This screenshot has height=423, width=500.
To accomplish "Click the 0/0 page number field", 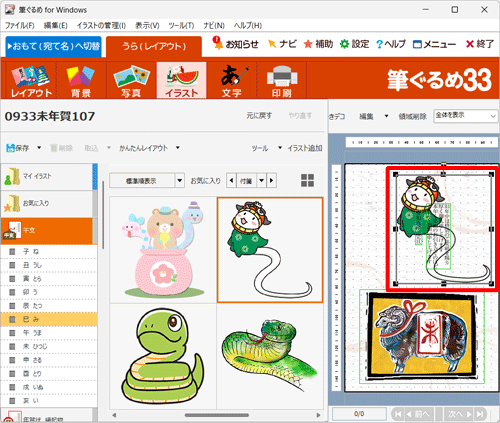I will pyautogui.click(x=359, y=414).
